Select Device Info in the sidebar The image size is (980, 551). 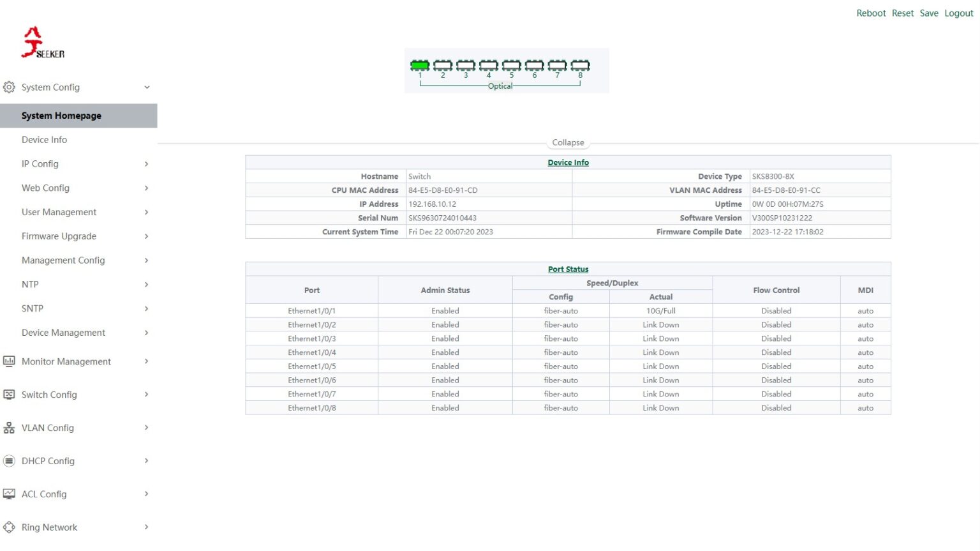tap(45, 139)
